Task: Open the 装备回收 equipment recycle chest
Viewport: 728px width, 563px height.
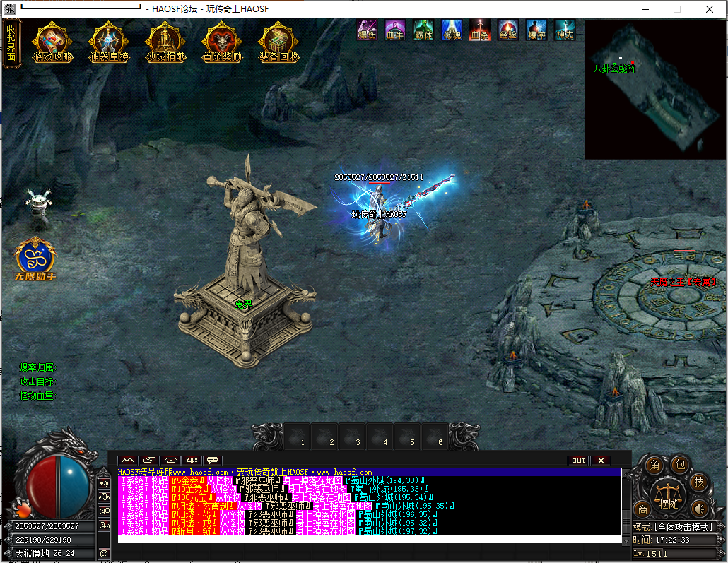Action: 278,43
